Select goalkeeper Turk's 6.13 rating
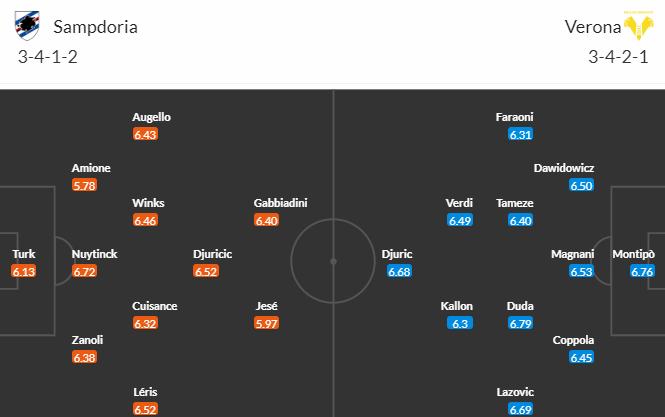Image resolution: width=665 pixels, height=417 pixels. click(x=24, y=271)
